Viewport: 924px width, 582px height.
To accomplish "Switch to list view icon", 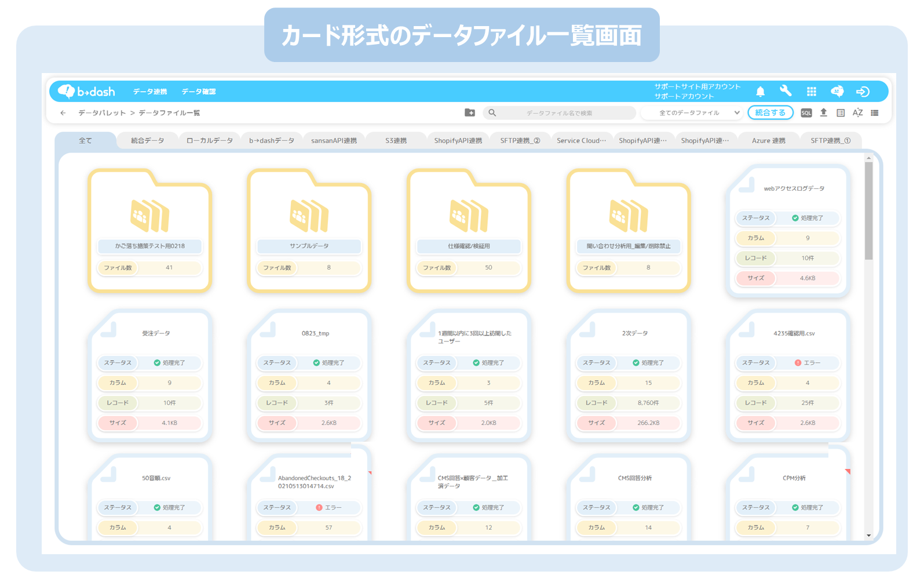I will (x=875, y=113).
